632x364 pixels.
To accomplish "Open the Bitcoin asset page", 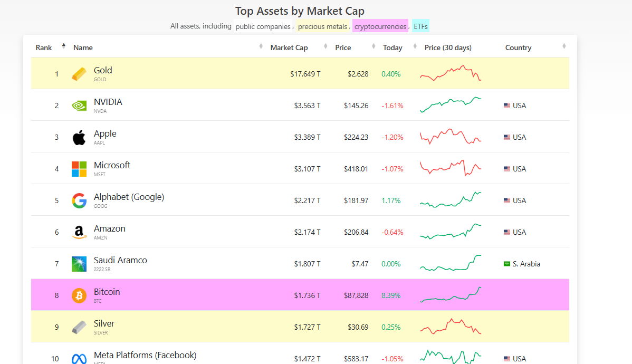I will coord(107,292).
